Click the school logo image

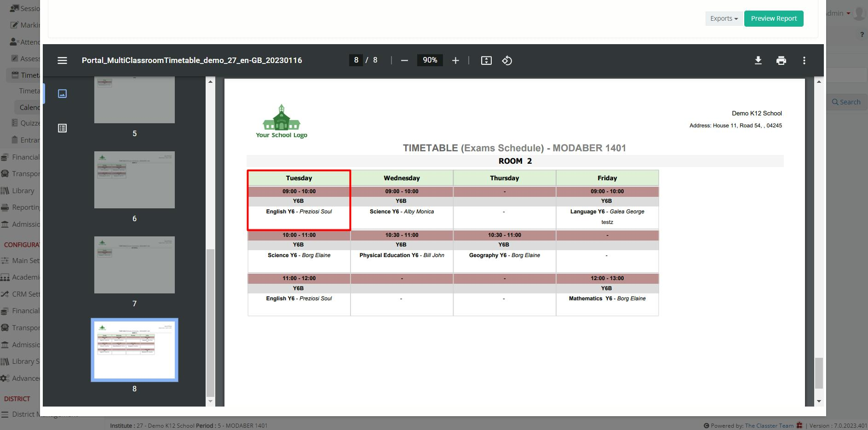point(282,121)
